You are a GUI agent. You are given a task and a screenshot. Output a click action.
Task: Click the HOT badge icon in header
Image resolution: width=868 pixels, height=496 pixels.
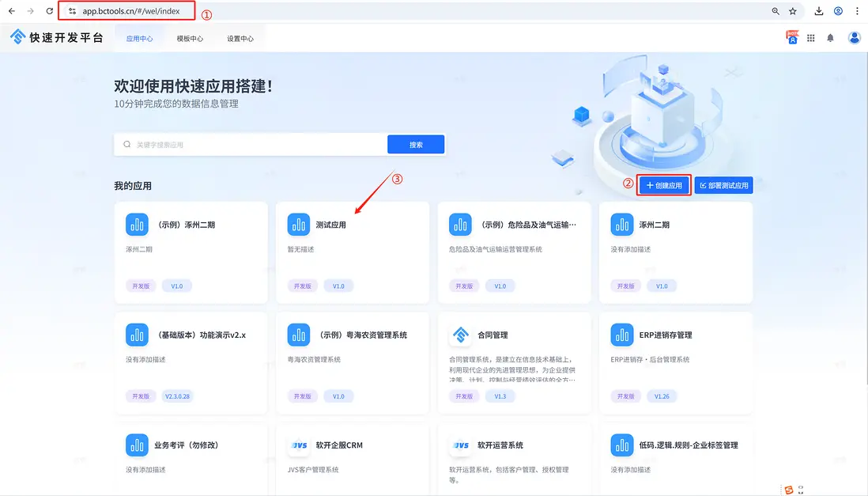tap(792, 37)
